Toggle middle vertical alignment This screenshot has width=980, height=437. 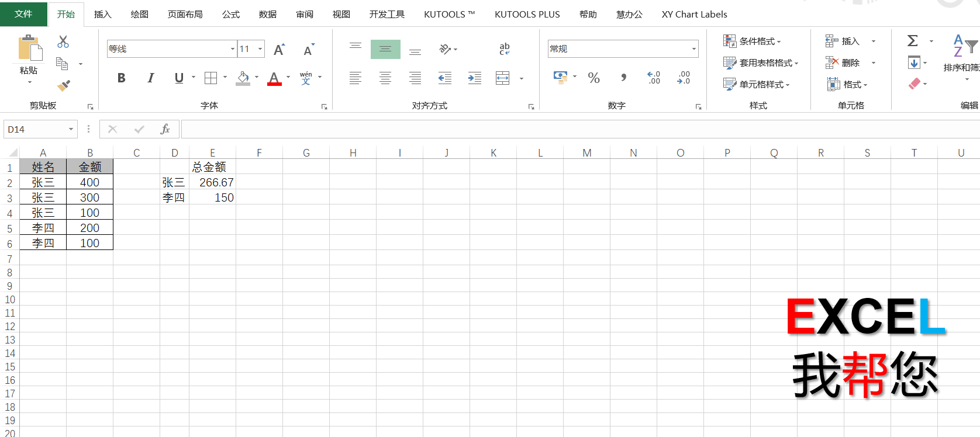click(385, 49)
